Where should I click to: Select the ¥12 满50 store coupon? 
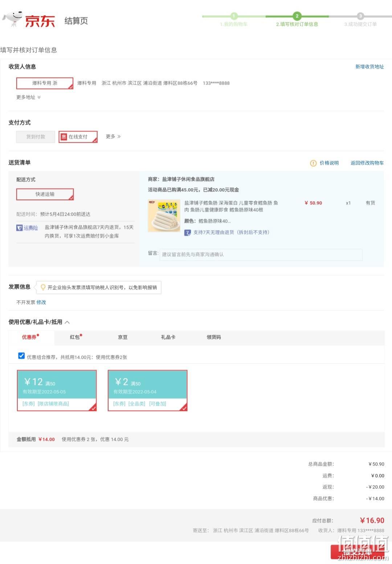pos(57,390)
